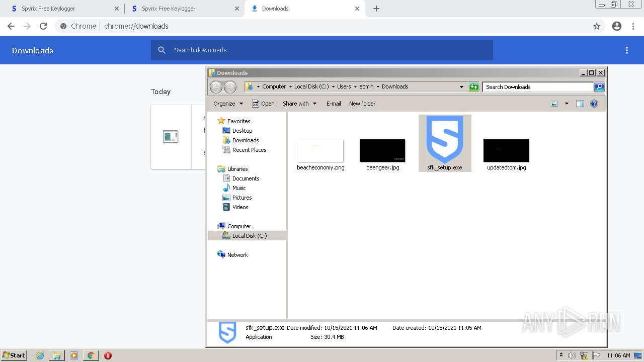644x362 pixels.
Task: Select Local Disk (C:) breadcrumb segment
Action: (x=311, y=86)
